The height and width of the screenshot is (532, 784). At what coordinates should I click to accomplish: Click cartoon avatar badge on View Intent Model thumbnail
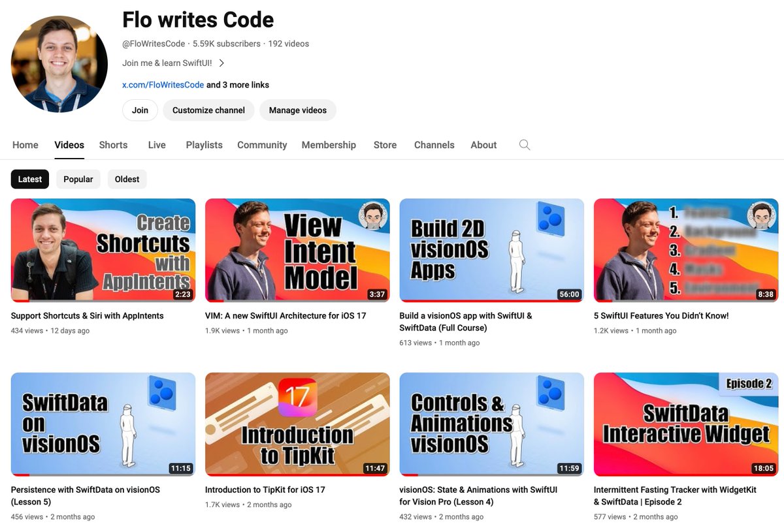tap(372, 215)
